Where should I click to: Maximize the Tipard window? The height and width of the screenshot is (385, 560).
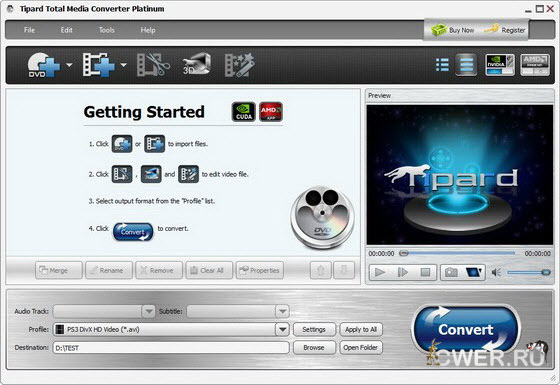[540, 9]
